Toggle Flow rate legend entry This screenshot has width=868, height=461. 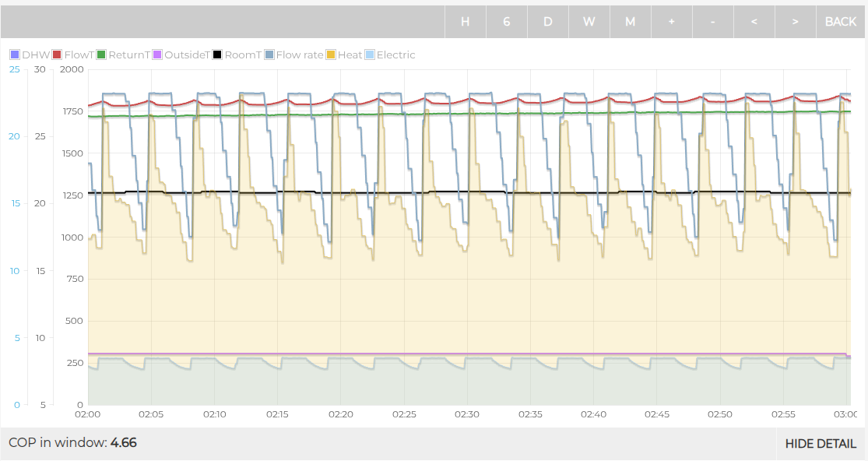pos(299,55)
